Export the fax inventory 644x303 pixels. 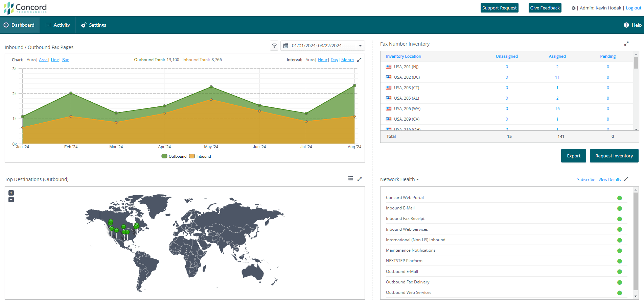coord(573,156)
